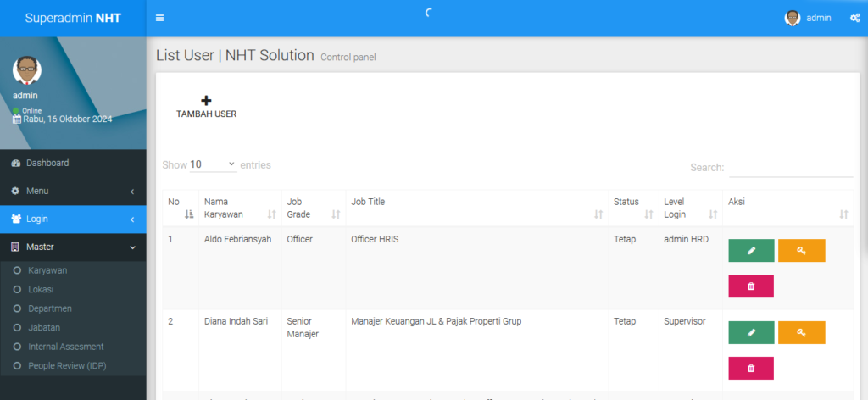Toggle the hamburger sidebar menu icon
Screen dimensions: 868x400
[160, 18]
